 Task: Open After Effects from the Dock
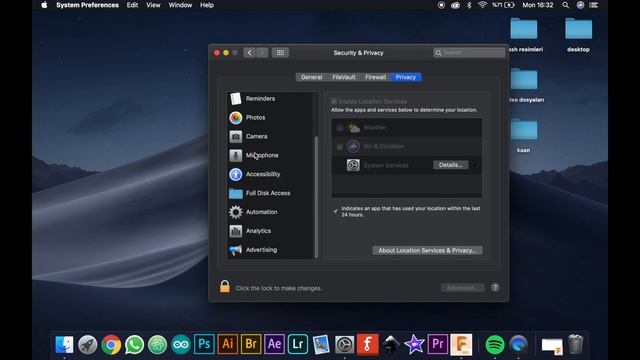tap(274, 344)
